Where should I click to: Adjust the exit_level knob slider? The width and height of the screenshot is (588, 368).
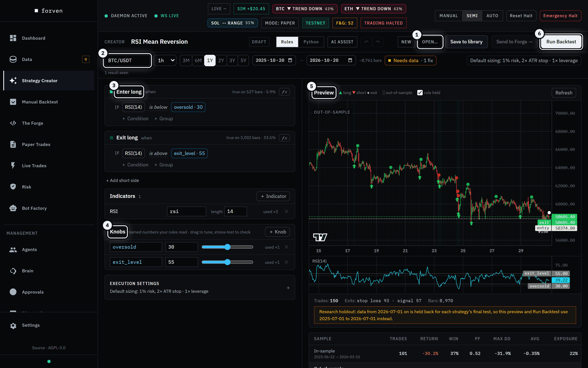[227, 262]
